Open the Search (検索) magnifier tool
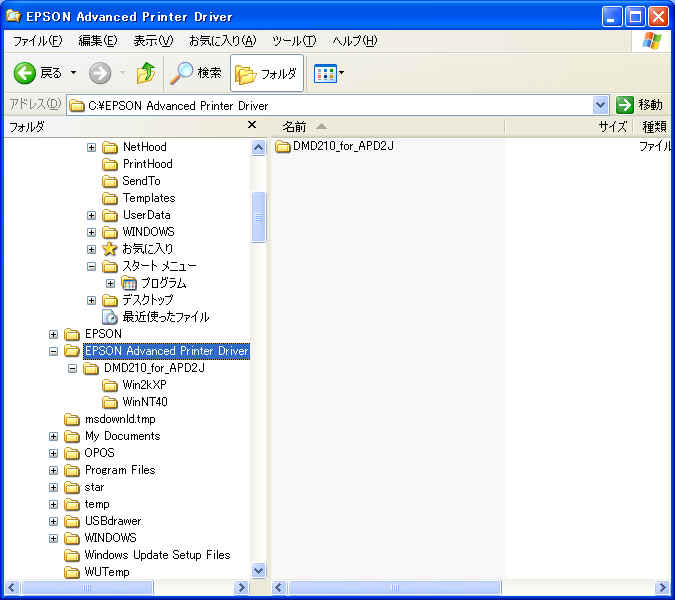 point(196,73)
